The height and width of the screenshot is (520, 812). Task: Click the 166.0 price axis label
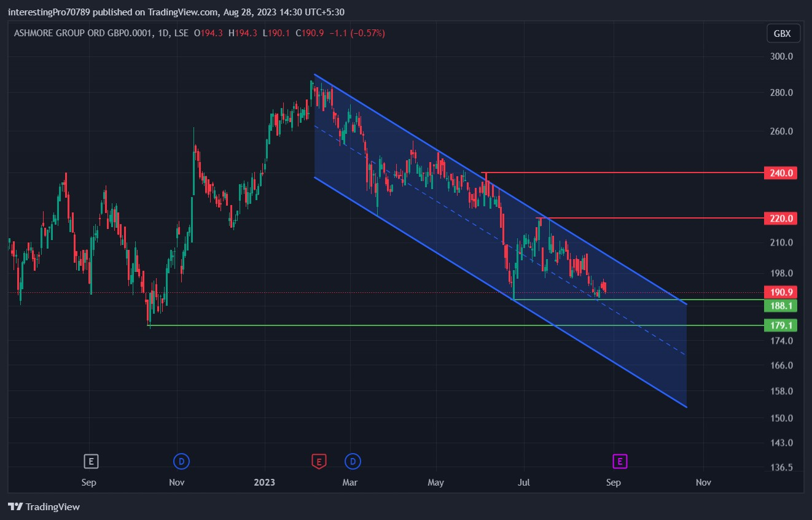[782, 365]
